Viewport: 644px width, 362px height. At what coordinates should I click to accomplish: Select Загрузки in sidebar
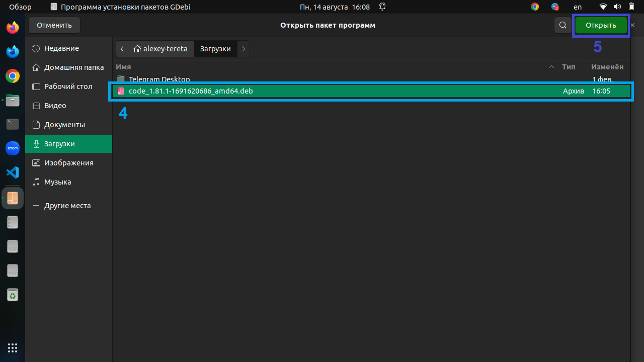68,144
